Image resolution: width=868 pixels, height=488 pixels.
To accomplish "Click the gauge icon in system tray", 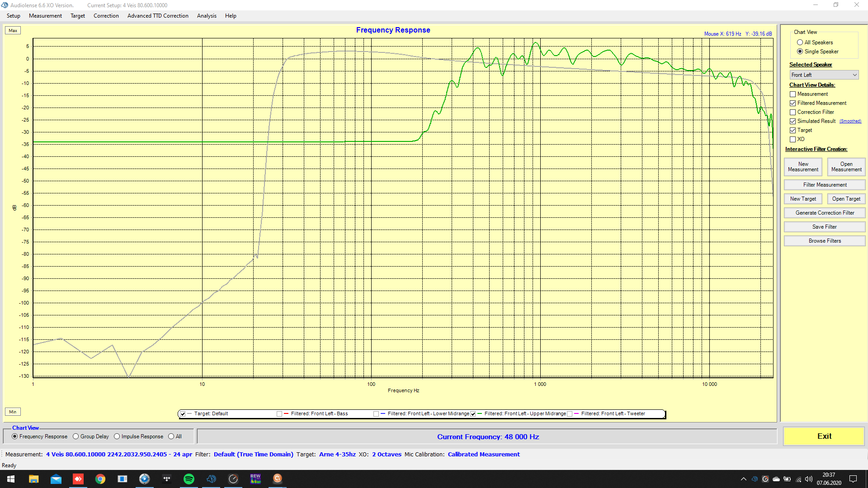I will (765, 479).
